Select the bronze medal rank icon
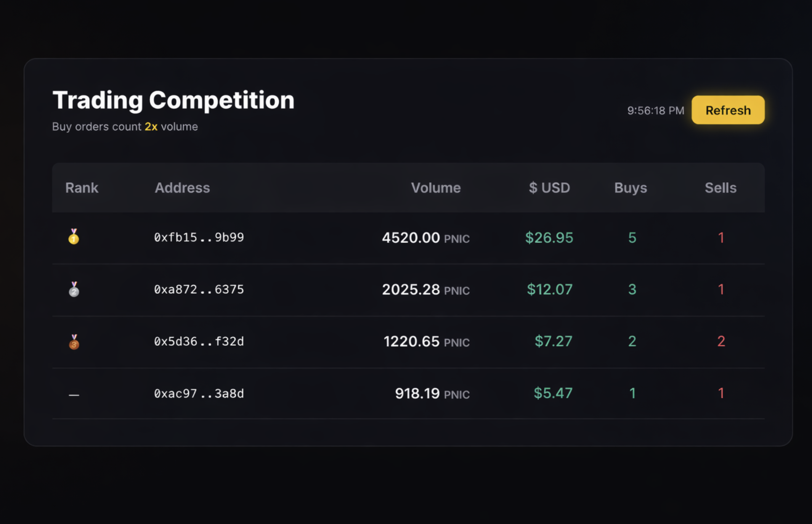Viewport: 812px width, 524px height. (x=74, y=341)
